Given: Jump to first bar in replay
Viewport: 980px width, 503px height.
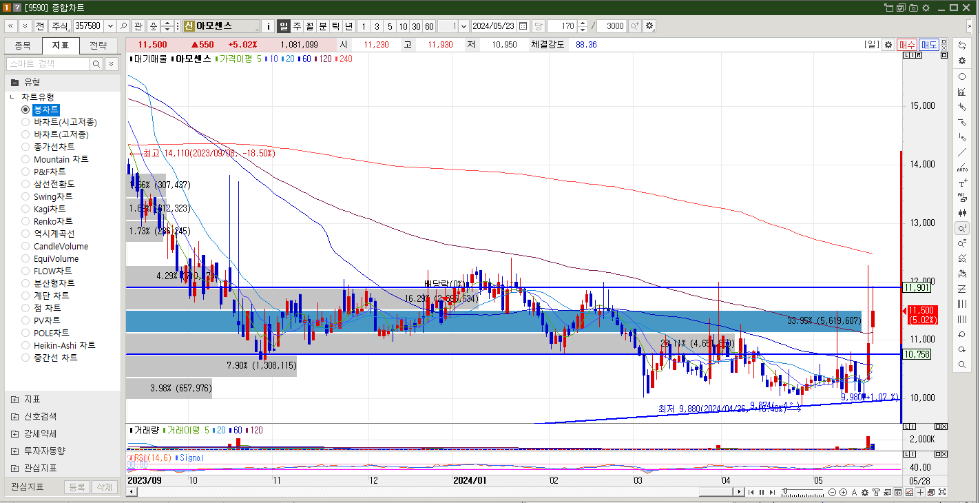Looking at the screenshot, I should [751, 492].
